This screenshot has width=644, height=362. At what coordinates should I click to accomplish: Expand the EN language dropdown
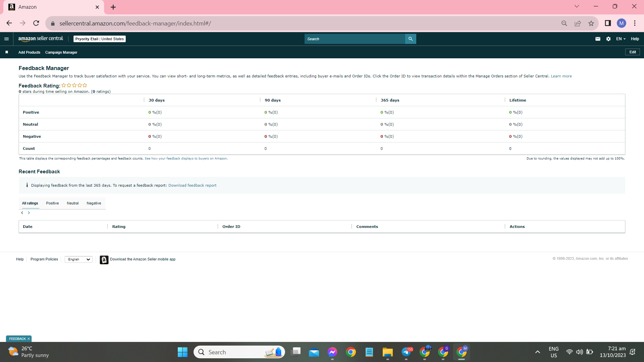[621, 39]
